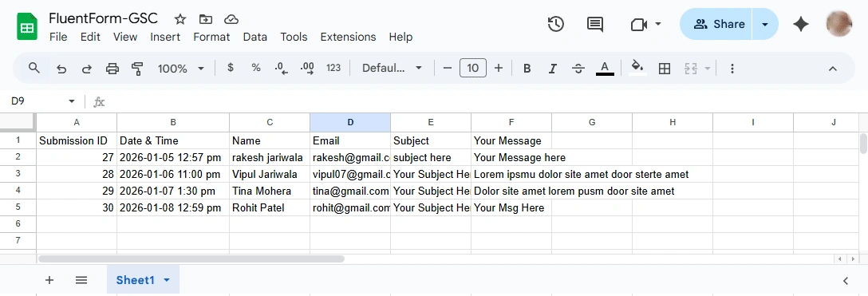Expand the Meet call dropdown arrow
Screen dimensions: 868x296
tap(658, 24)
